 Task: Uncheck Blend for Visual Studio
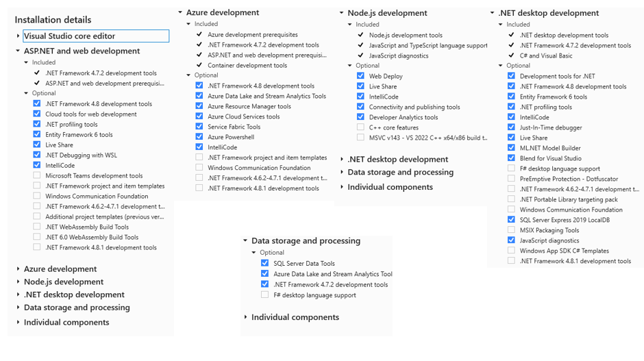[511, 158]
